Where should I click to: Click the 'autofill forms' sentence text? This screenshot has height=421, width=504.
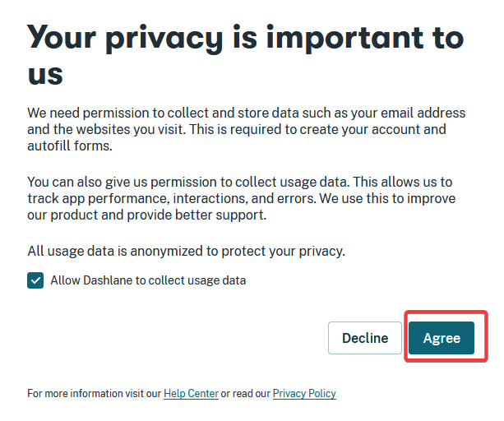tap(69, 147)
